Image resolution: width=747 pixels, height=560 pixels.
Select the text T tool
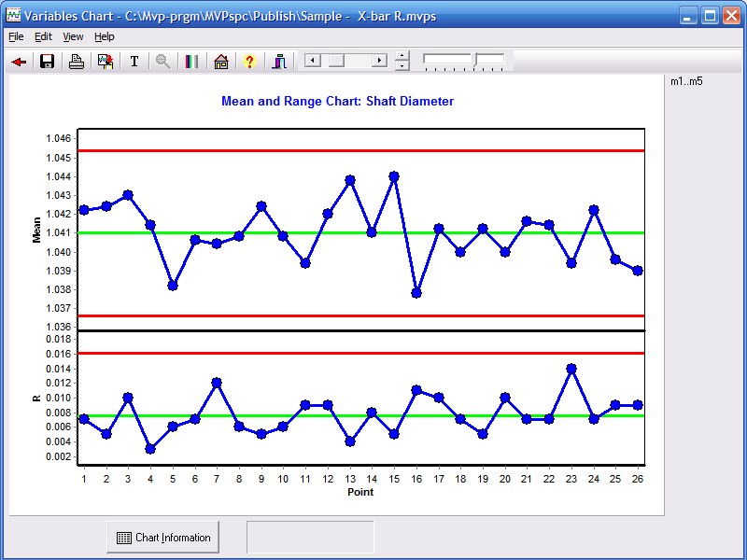coord(134,62)
